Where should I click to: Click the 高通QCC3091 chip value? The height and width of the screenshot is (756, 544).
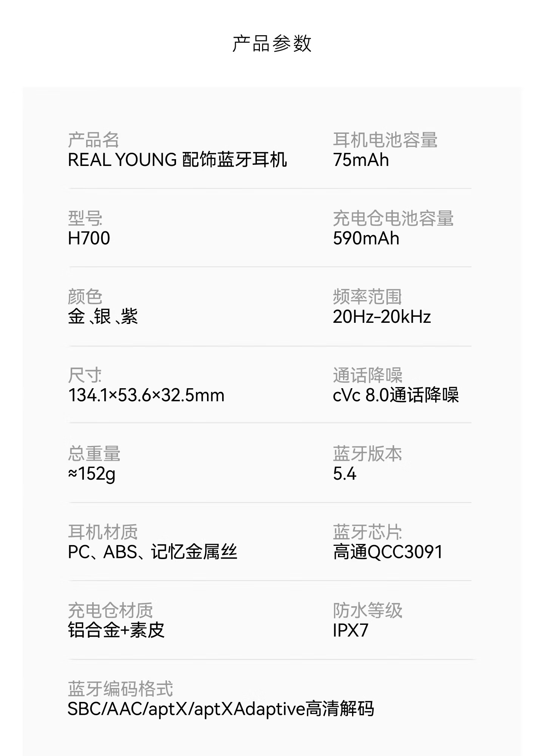388,552
